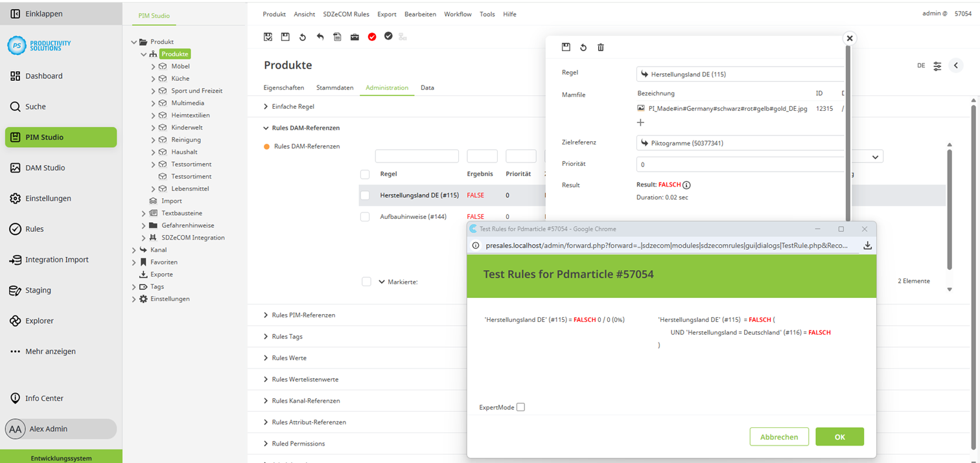Click the OK button

[x=839, y=437]
